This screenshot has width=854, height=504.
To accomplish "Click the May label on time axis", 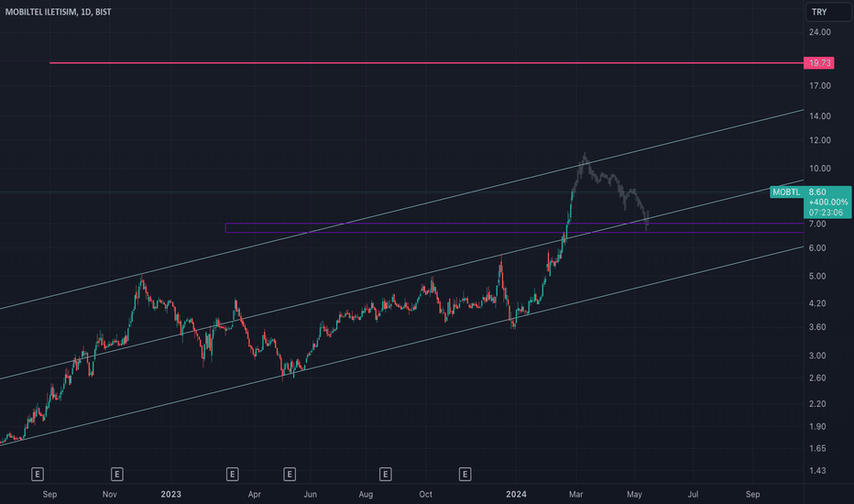I will pyautogui.click(x=634, y=494).
